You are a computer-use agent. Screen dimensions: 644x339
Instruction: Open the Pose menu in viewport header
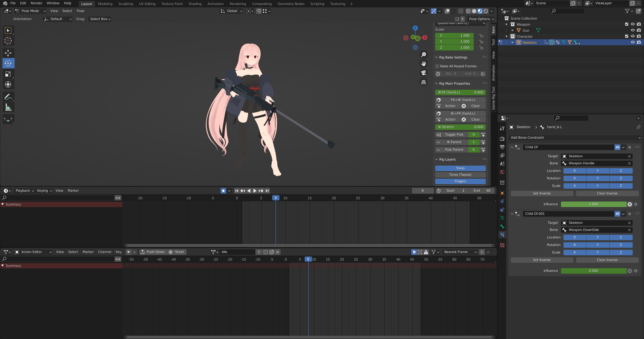(80, 11)
